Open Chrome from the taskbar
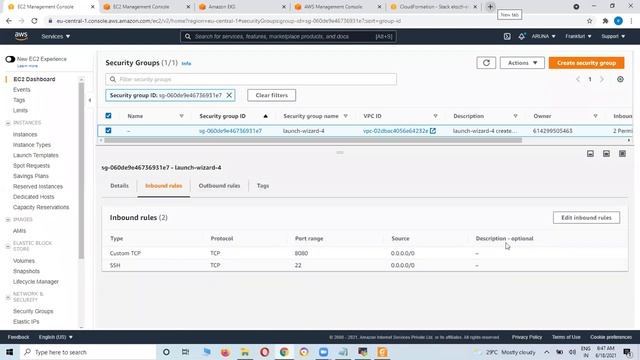This screenshot has height=360, width=640. (284, 352)
